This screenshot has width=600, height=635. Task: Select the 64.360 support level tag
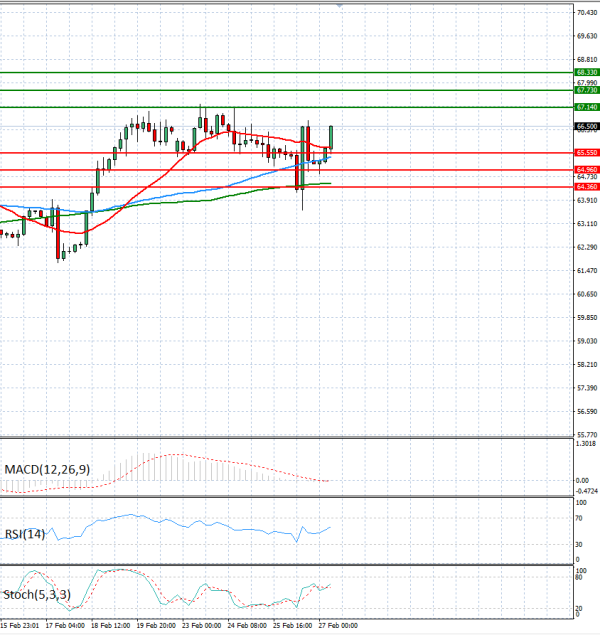pyautogui.click(x=586, y=187)
